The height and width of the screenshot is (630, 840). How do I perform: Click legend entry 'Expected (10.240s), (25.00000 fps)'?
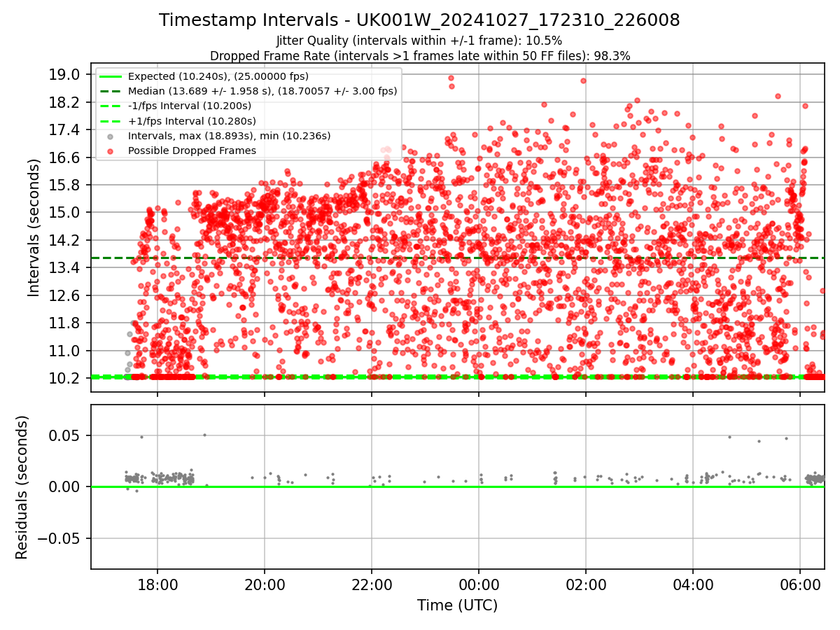click(218, 76)
